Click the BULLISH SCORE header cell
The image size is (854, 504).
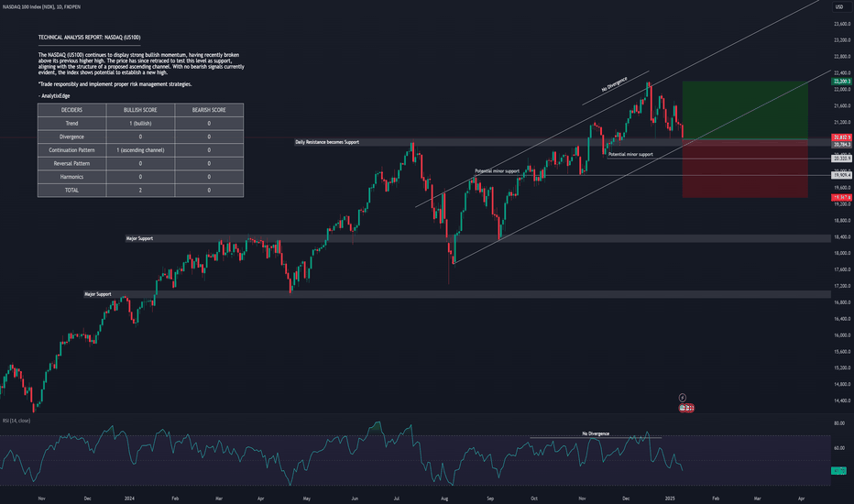[x=140, y=110]
